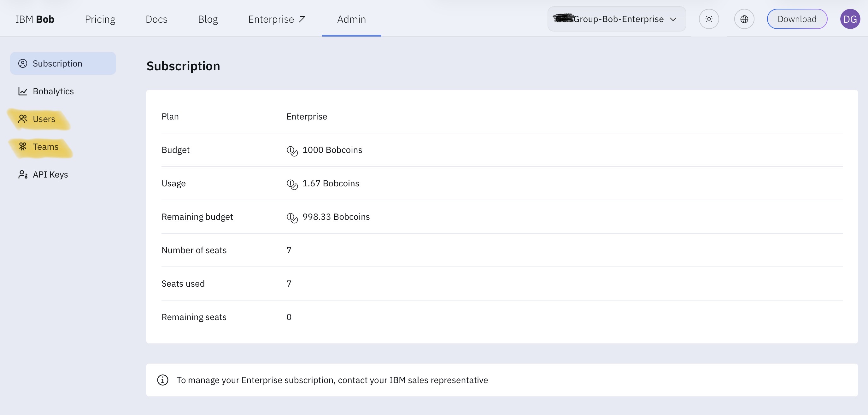Click the 'Remaining seats' label
Image resolution: width=868 pixels, height=415 pixels.
194,317
